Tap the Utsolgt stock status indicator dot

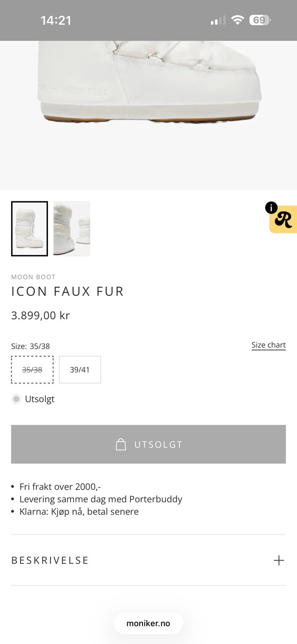click(16, 399)
